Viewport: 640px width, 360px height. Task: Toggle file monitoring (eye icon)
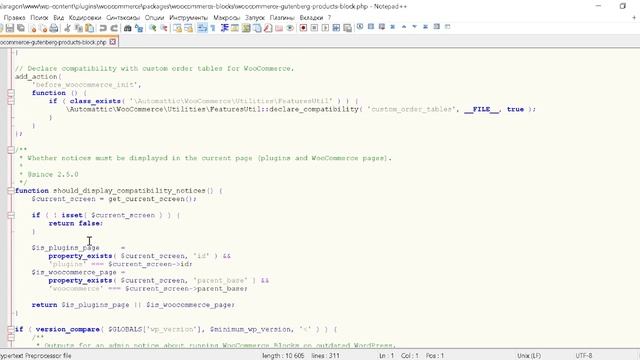click(290, 28)
